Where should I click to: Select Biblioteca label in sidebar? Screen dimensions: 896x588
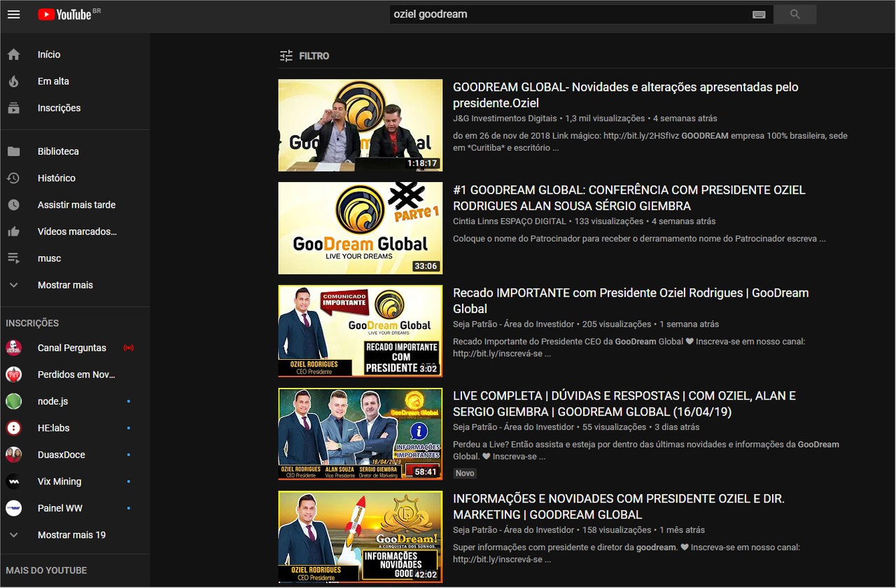[x=58, y=151]
